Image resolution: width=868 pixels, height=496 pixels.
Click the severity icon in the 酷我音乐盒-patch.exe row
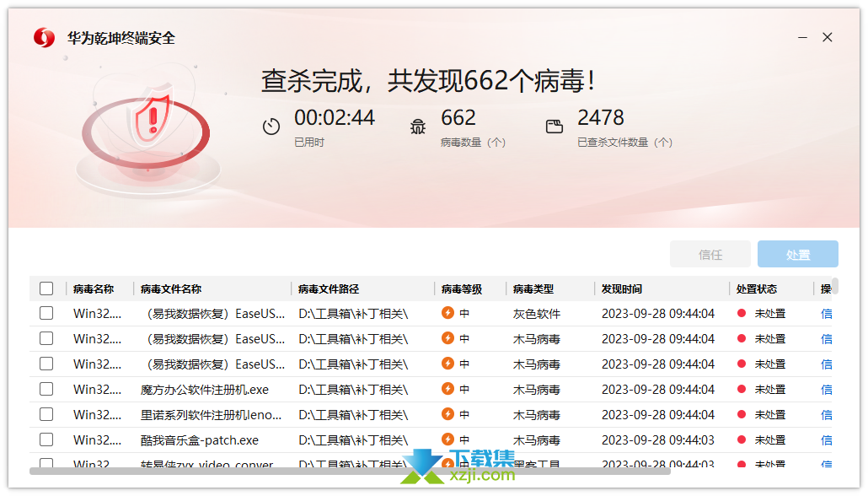coord(447,439)
